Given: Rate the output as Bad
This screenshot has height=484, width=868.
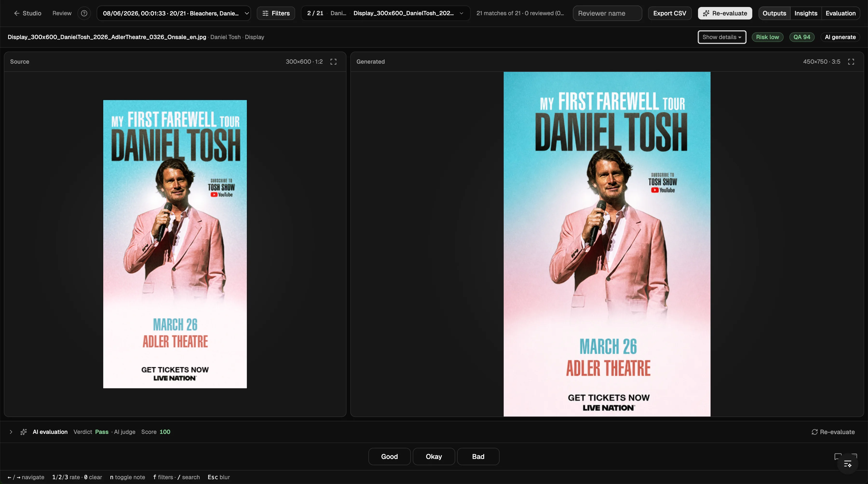Looking at the screenshot, I should [478, 456].
